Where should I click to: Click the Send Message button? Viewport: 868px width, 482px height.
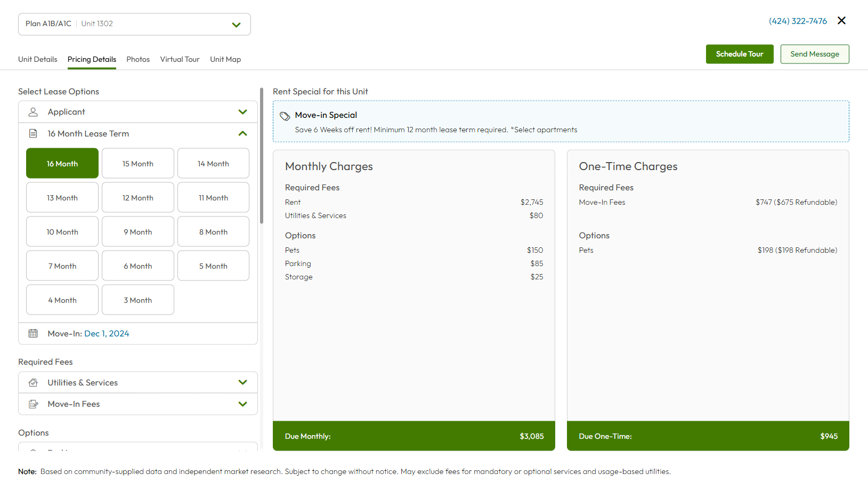(814, 54)
